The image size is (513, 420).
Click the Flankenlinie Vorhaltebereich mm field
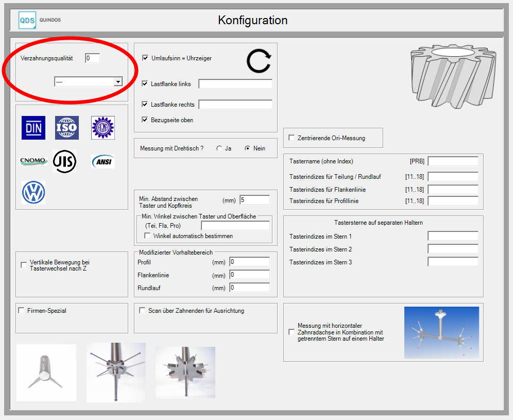(x=250, y=275)
